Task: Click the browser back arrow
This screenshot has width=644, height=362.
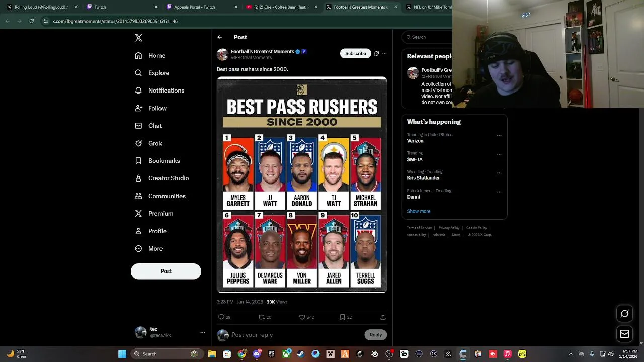Action: coord(8,21)
